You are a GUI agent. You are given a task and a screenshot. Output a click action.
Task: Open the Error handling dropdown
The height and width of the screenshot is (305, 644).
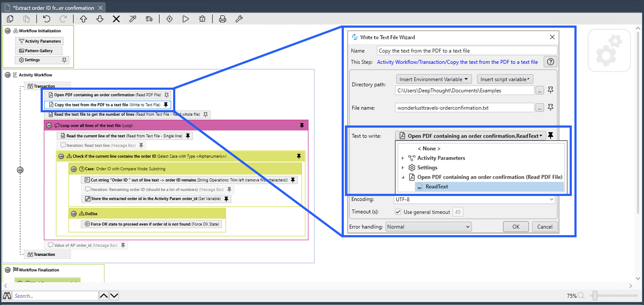428,227
